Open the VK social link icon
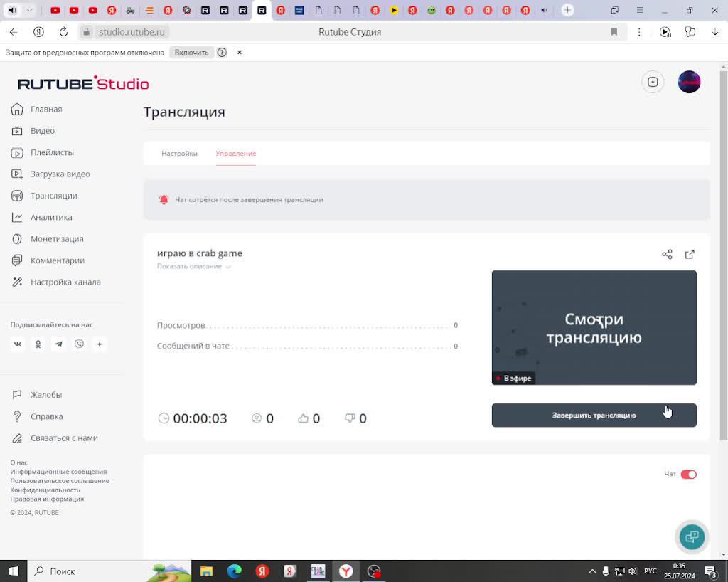The width and height of the screenshot is (728, 582). point(18,344)
